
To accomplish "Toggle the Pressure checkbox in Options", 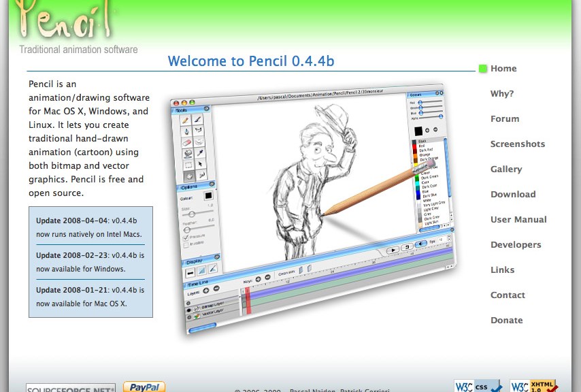I will point(186,238).
